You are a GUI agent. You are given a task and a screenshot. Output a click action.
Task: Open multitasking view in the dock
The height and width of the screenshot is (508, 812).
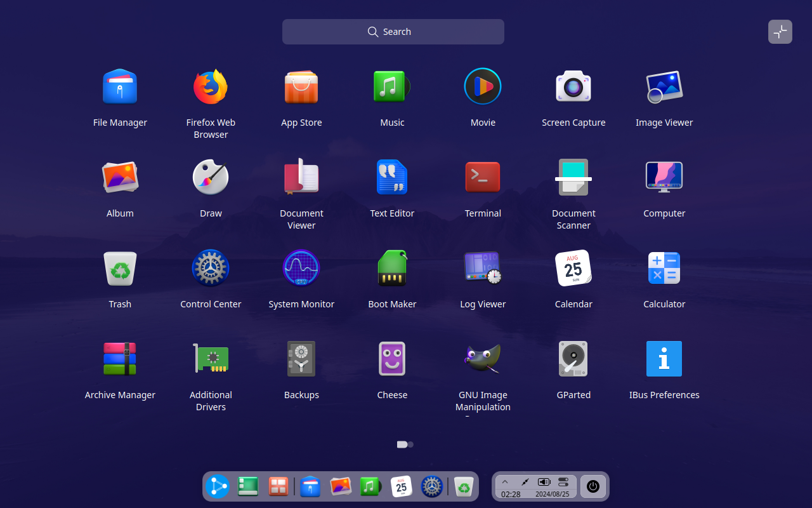click(x=278, y=487)
